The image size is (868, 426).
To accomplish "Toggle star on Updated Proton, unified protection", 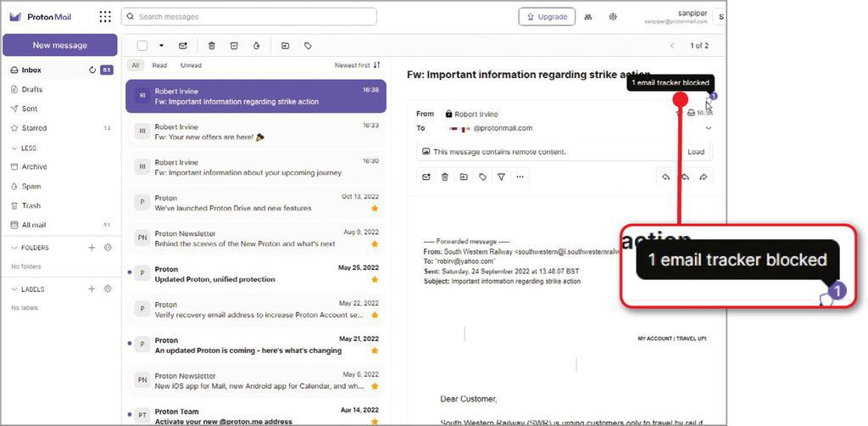I will click(375, 280).
